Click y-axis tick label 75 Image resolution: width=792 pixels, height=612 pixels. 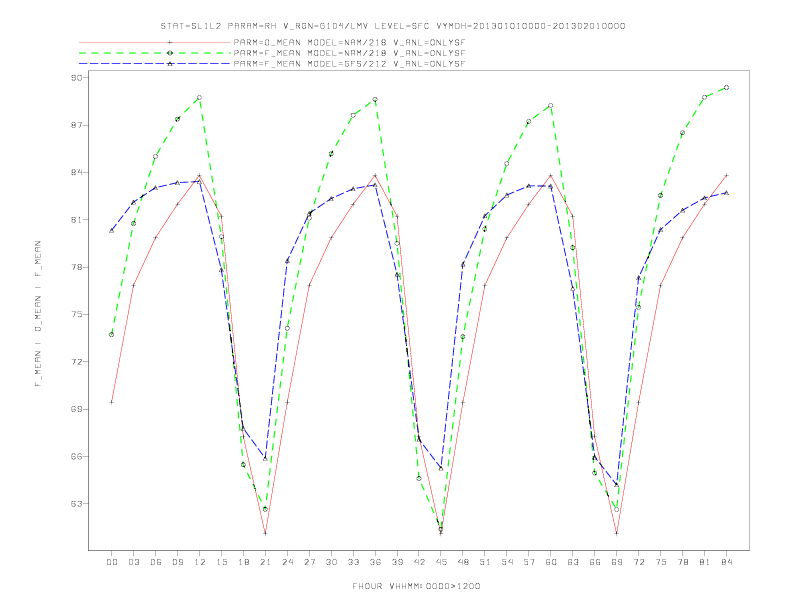76,315
